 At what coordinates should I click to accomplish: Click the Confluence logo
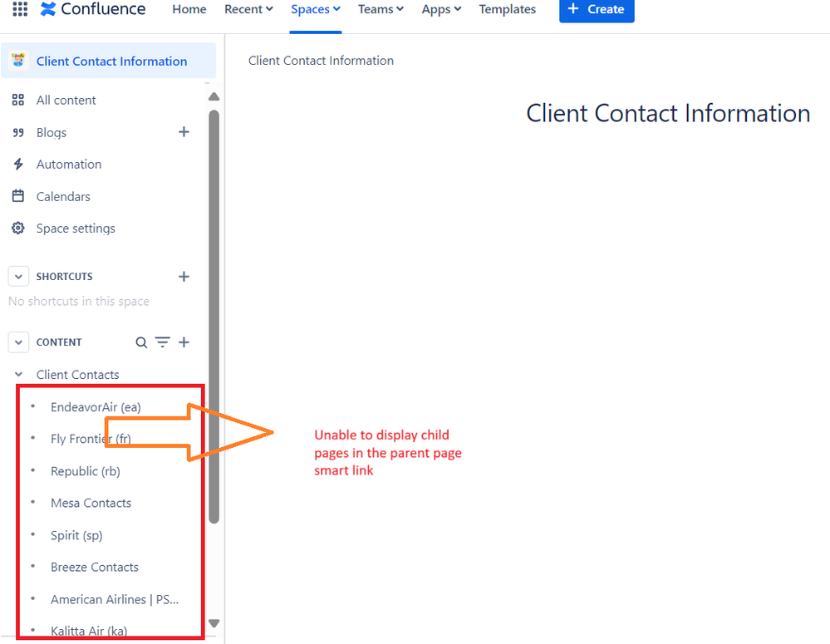click(x=92, y=9)
